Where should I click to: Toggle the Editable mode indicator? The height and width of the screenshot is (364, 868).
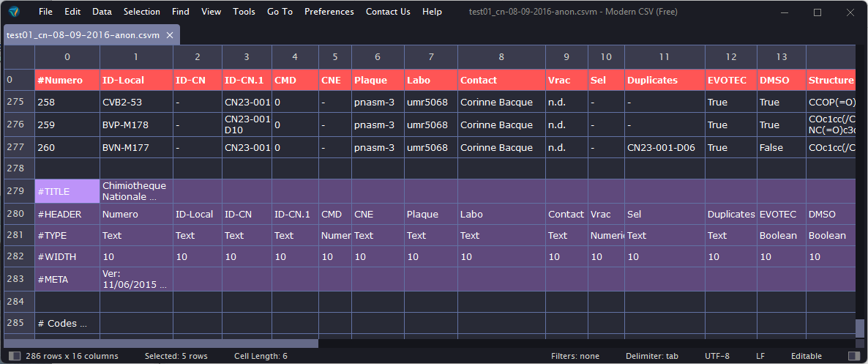[807, 356]
